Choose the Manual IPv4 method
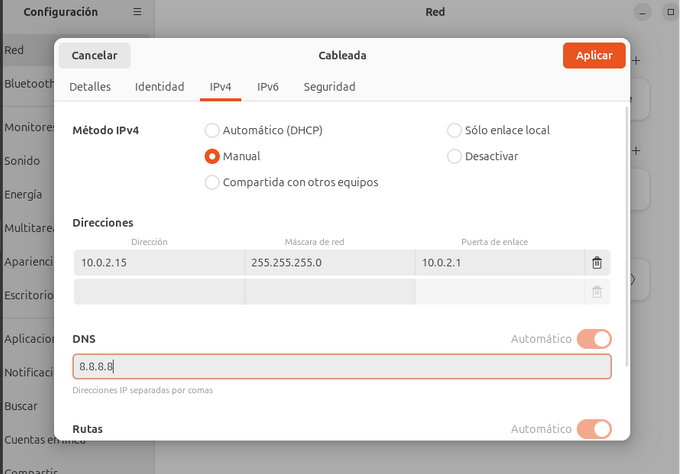 pos(212,156)
